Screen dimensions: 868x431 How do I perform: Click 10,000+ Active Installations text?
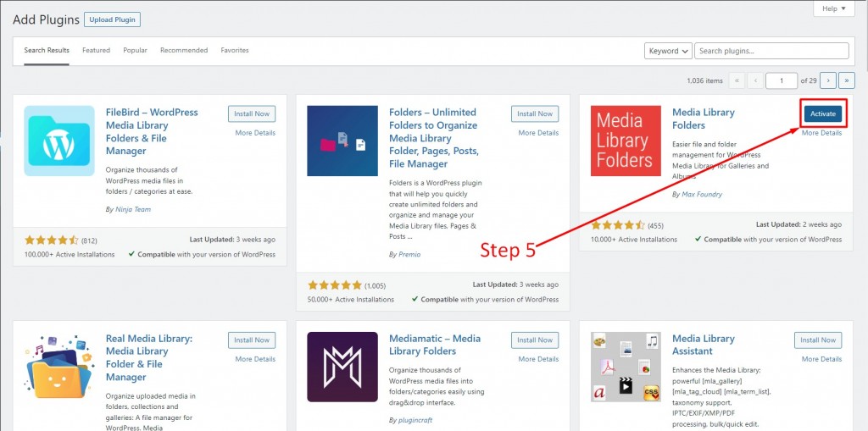coord(634,240)
